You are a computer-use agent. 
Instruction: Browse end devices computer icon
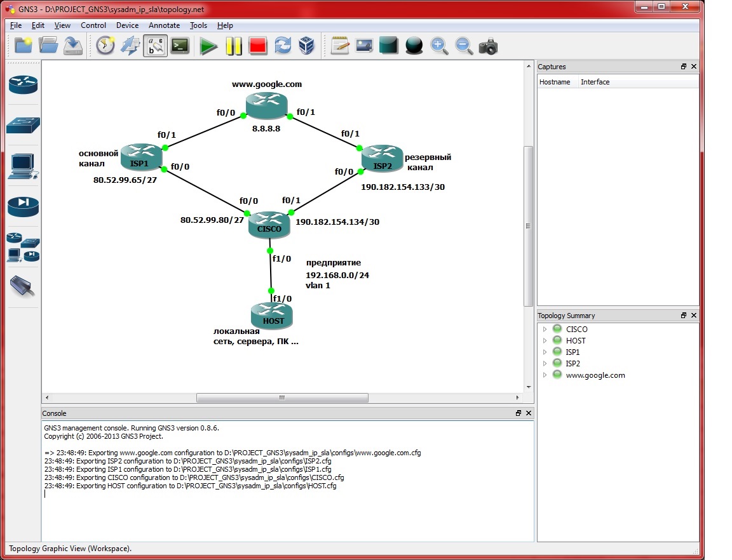(23, 166)
